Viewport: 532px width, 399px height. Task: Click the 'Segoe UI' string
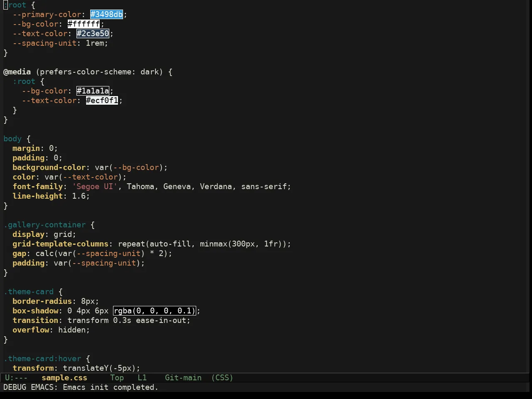[x=95, y=187]
